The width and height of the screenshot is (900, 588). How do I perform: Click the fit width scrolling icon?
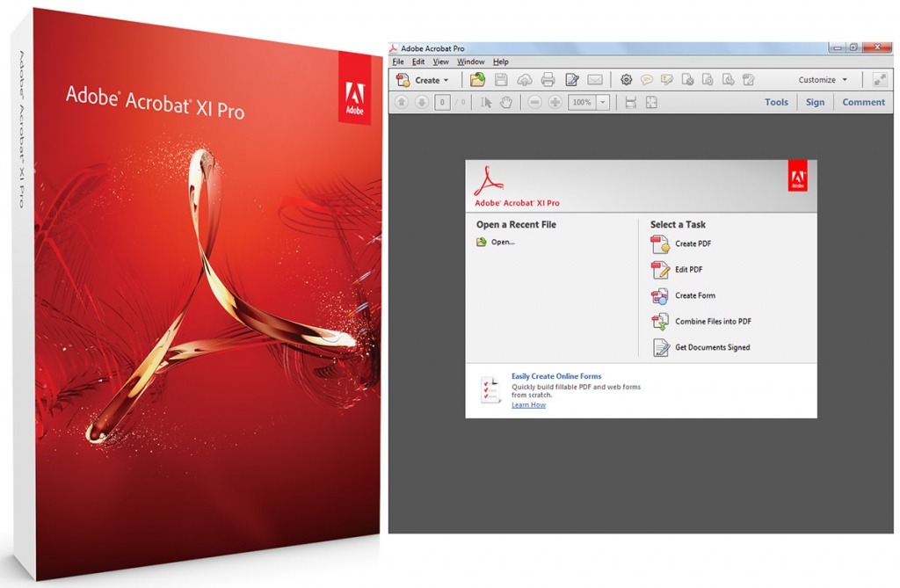[x=631, y=102]
